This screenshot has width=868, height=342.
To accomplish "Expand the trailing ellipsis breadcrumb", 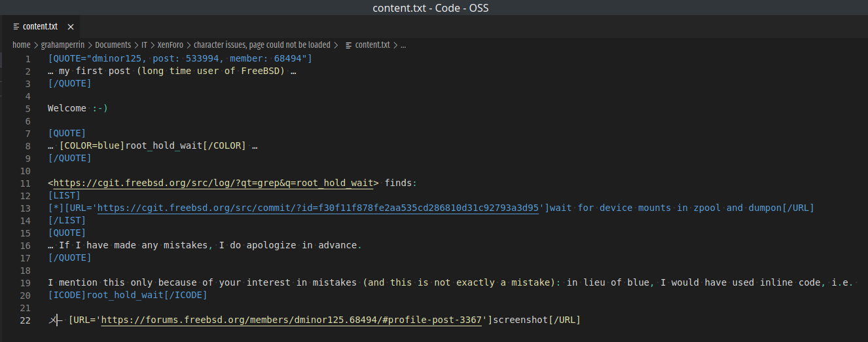I will pyautogui.click(x=403, y=45).
